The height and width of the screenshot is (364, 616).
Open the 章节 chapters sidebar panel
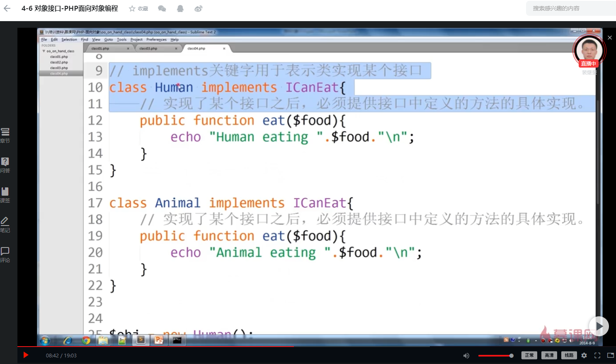[5, 136]
